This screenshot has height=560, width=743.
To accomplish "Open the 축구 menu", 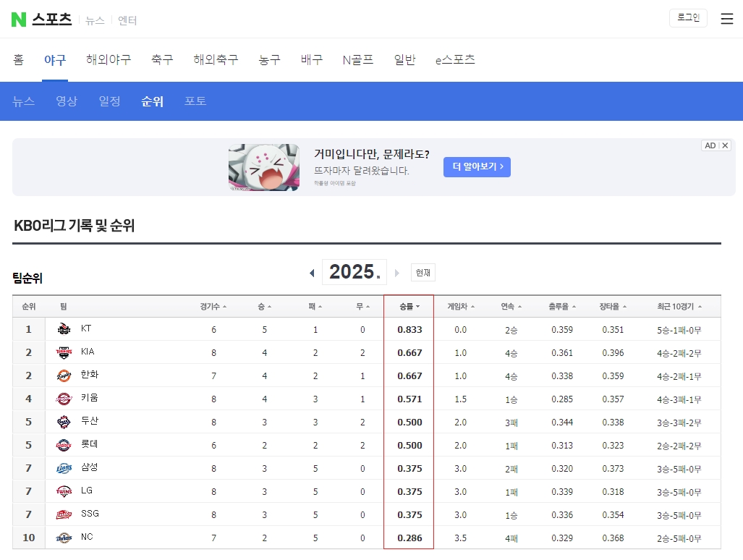I will pos(162,60).
